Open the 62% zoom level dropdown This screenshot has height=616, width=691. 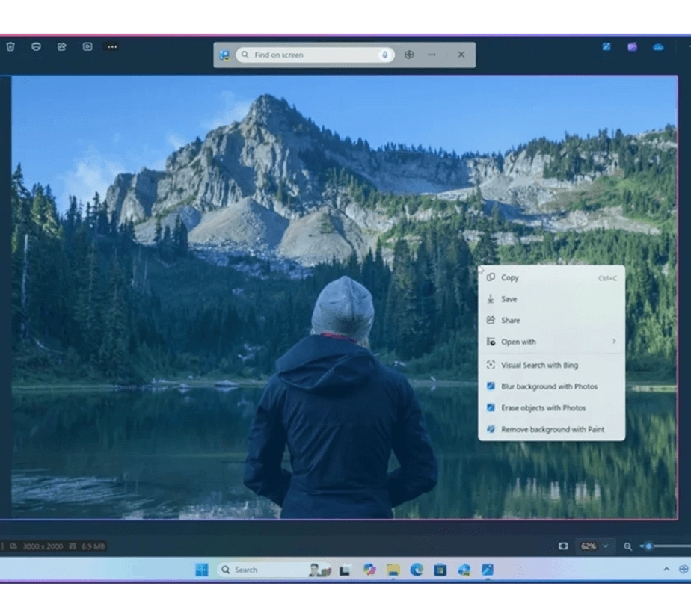pyautogui.click(x=594, y=546)
